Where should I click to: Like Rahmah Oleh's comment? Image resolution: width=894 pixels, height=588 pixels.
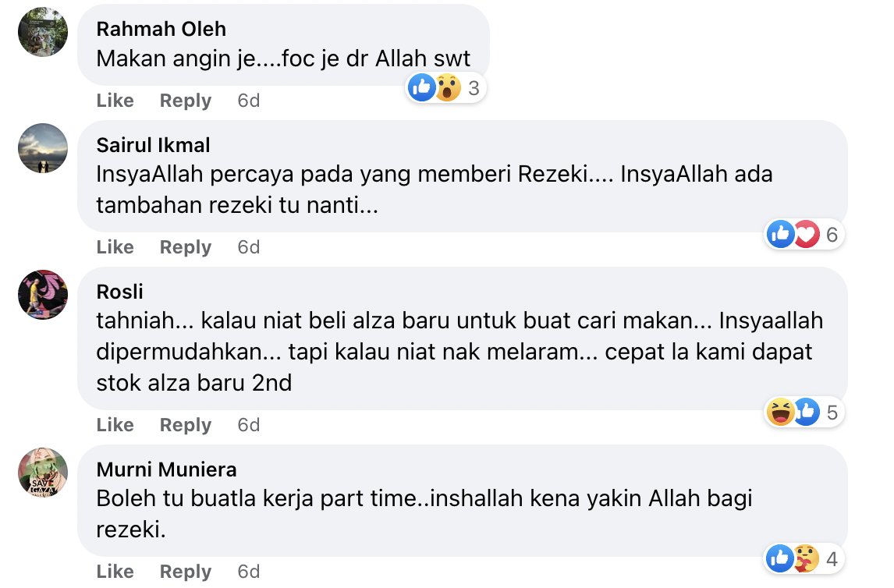coord(115,101)
